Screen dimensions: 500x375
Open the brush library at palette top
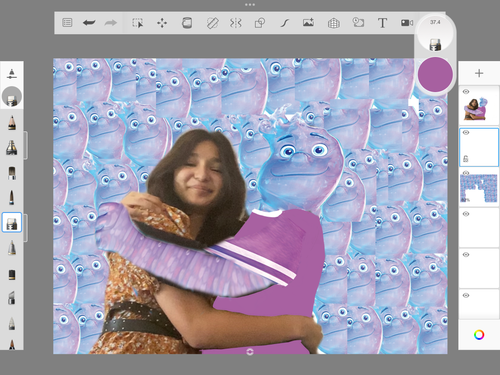pyautogui.click(x=12, y=74)
